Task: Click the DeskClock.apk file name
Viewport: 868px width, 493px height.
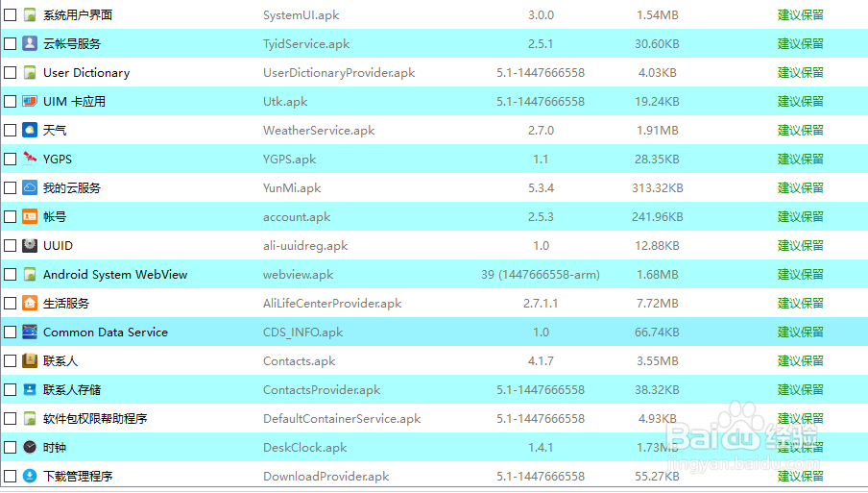Action: pyautogui.click(x=305, y=448)
